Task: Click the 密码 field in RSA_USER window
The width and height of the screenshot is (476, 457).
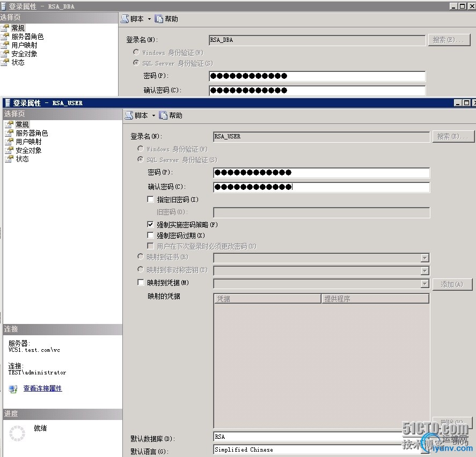Action: (x=321, y=173)
